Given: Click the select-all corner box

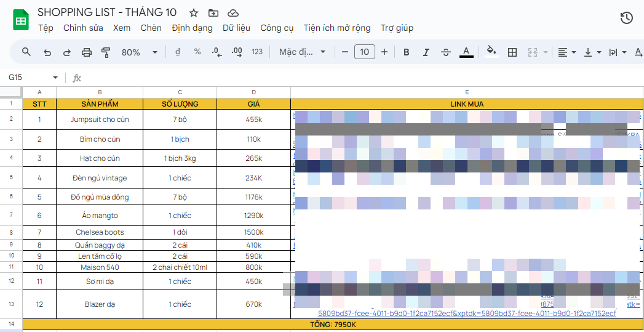Looking at the screenshot, I should click(x=11, y=92).
